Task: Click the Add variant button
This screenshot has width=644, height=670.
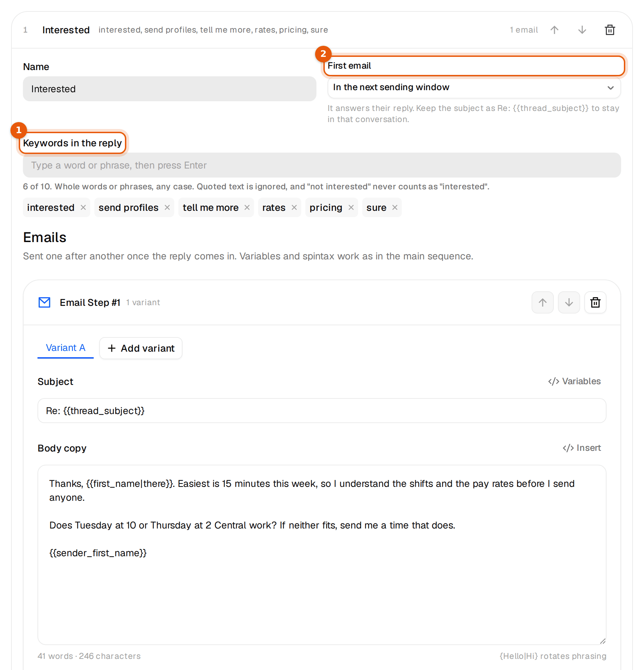Action: pos(141,348)
